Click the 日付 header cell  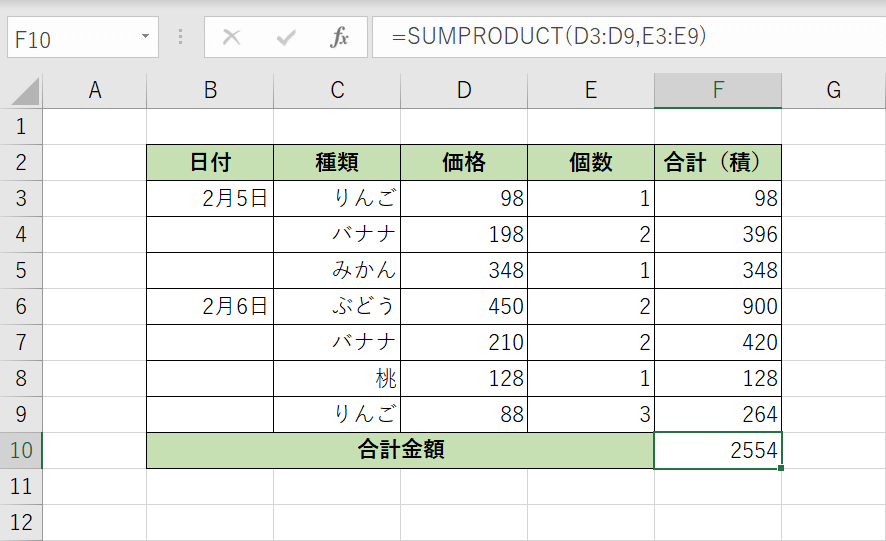click(210, 163)
